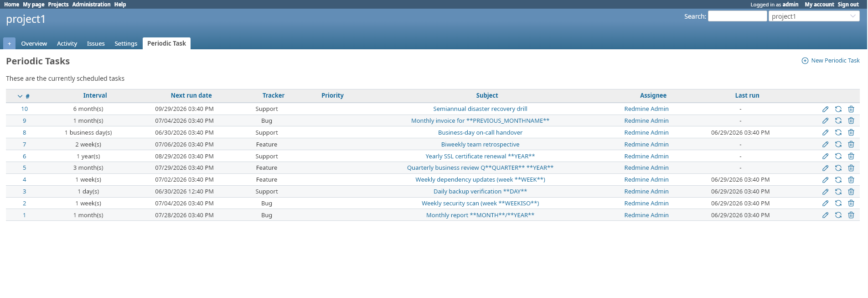Switch to the Activity tab
The image size is (868, 298).
pos(67,43)
